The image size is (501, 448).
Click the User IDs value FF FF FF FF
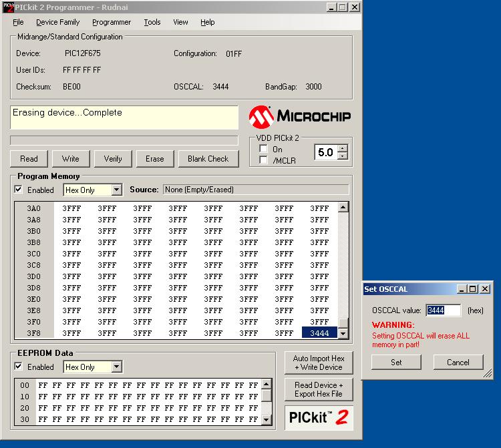tap(81, 70)
